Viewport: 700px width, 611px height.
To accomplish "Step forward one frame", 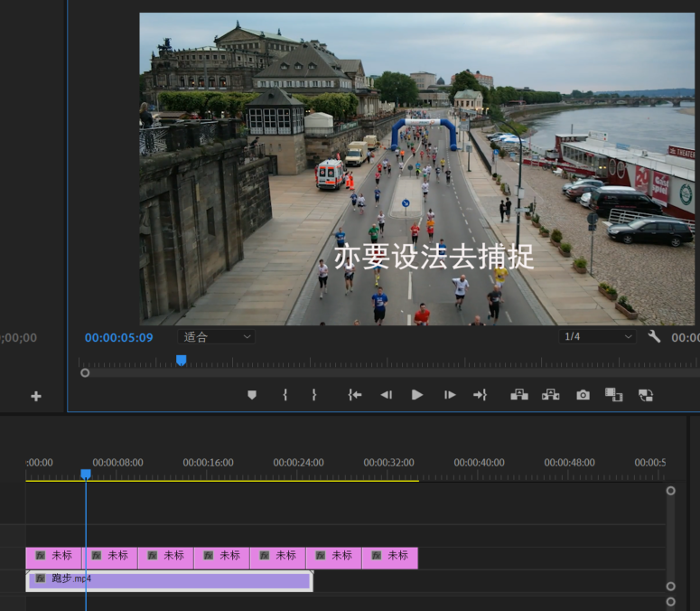I will pos(449,395).
